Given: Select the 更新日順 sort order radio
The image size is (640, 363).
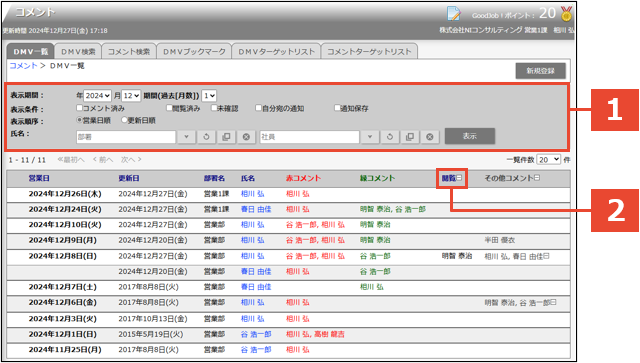Looking at the screenshot, I should (x=124, y=120).
